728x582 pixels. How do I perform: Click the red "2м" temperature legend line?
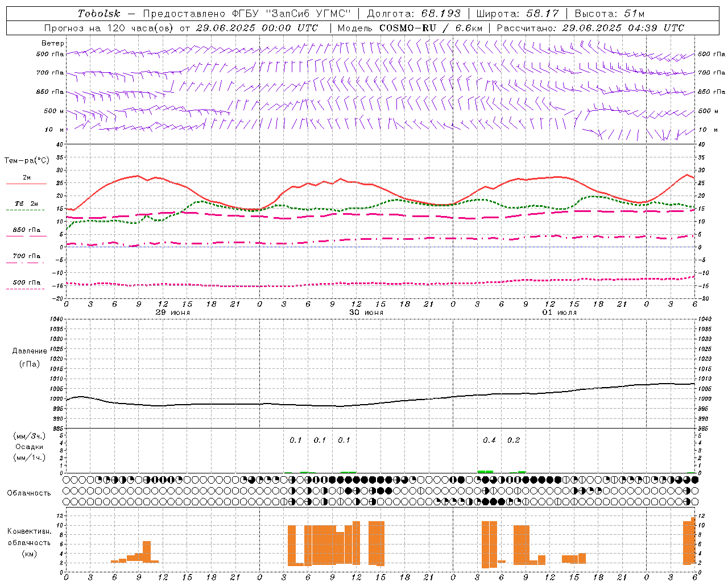[x=26, y=184]
